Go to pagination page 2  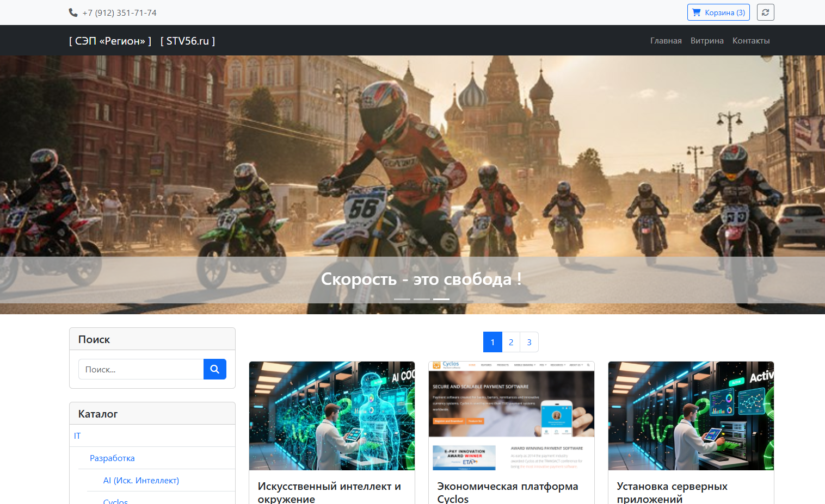[x=511, y=342]
